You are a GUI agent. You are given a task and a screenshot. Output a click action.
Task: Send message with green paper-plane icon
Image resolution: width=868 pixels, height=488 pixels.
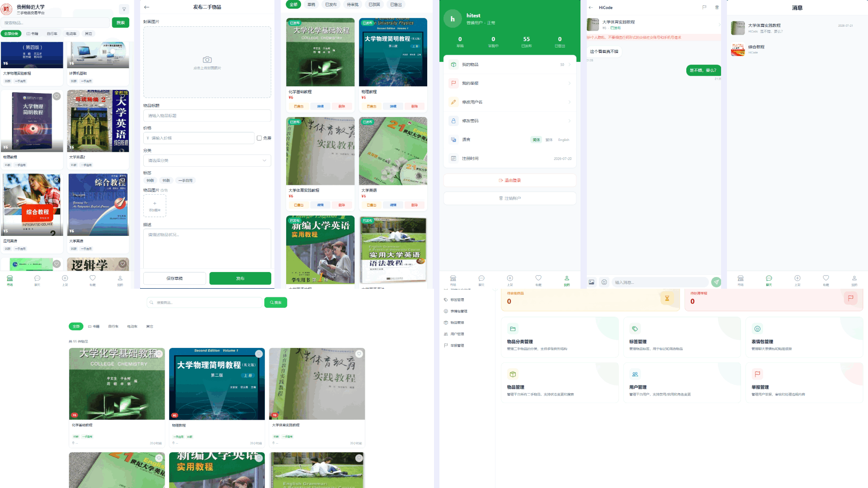[x=716, y=282]
